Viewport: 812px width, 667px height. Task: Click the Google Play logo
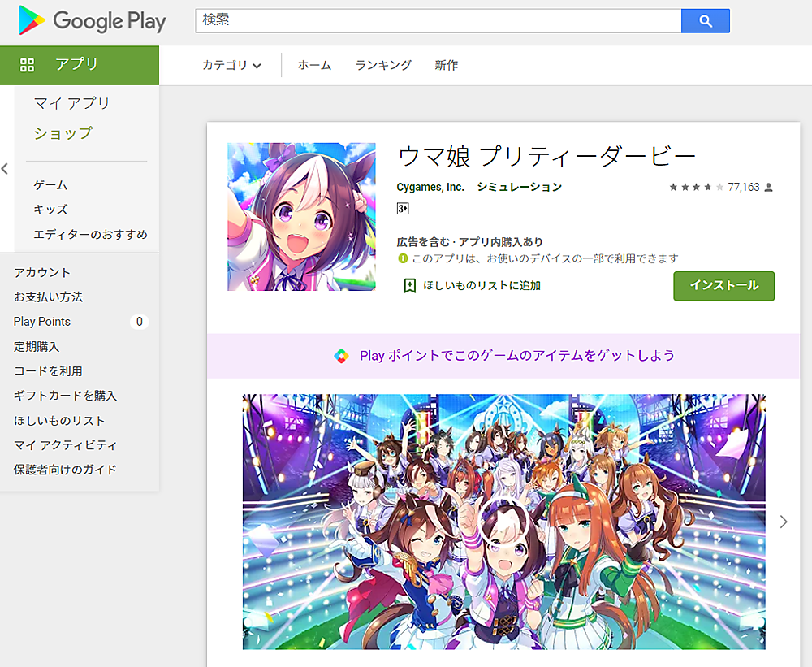click(93, 21)
